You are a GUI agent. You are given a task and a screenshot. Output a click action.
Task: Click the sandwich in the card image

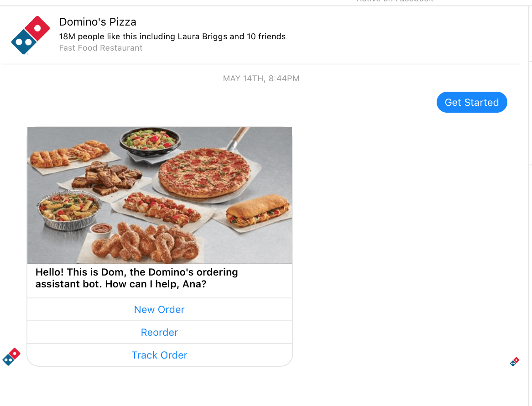(258, 210)
